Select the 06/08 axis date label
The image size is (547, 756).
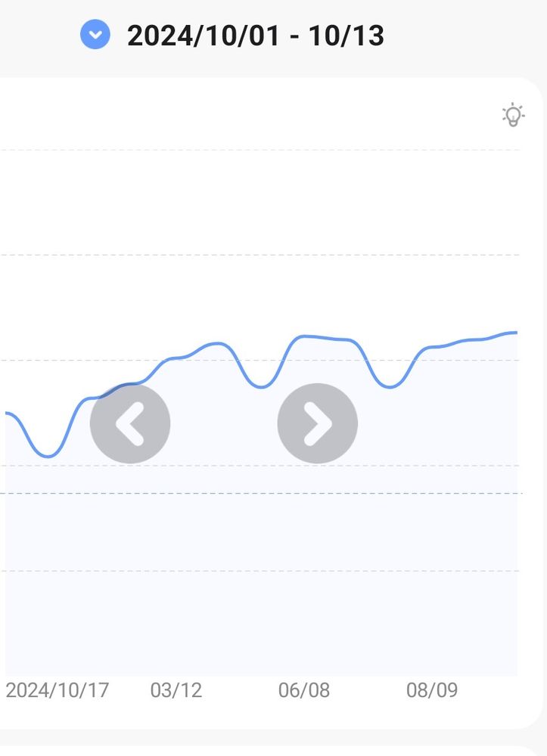[x=304, y=690]
